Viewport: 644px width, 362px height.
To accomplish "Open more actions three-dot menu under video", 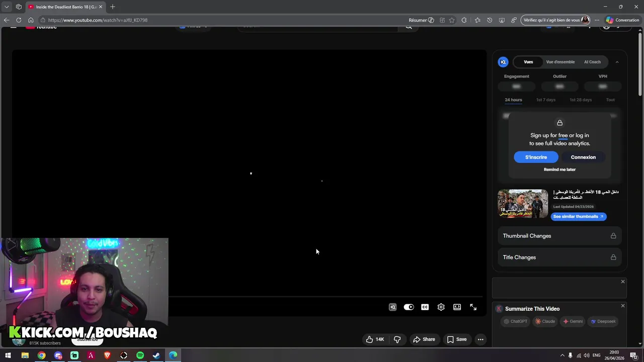I will [480, 339].
